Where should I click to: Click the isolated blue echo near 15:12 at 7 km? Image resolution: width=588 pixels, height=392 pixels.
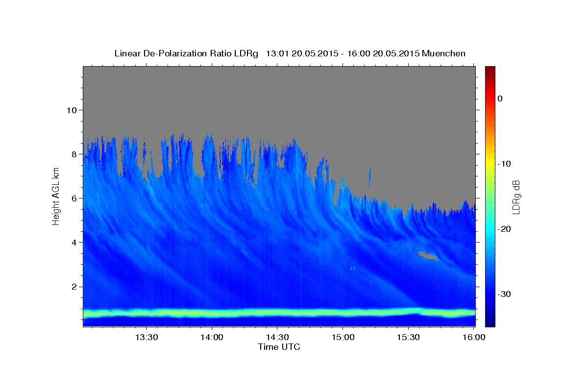[x=370, y=177]
